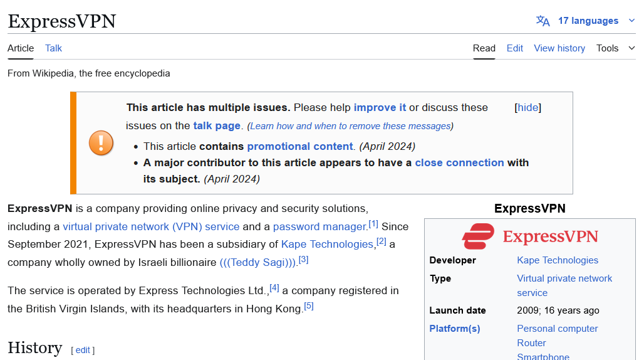Image resolution: width=644 pixels, height=360 pixels.
Task: Open Kape Technologies link in infobox Developer row
Action: 558,260
